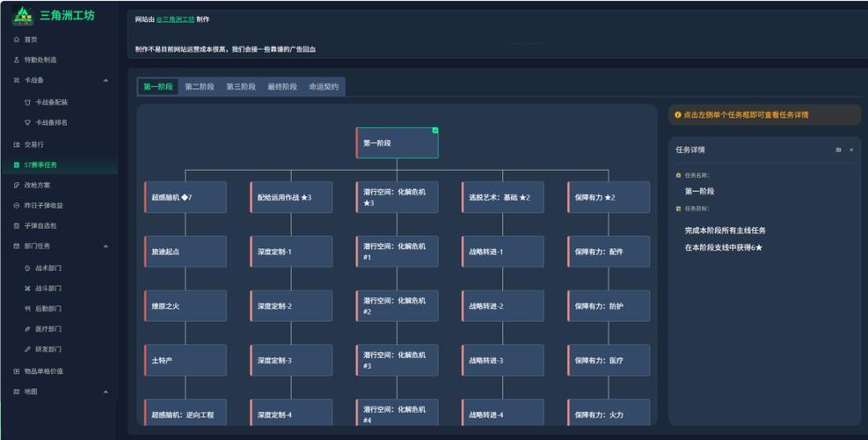
Task: Select the 超感脑机 ◆7 task node
Action: (x=186, y=197)
